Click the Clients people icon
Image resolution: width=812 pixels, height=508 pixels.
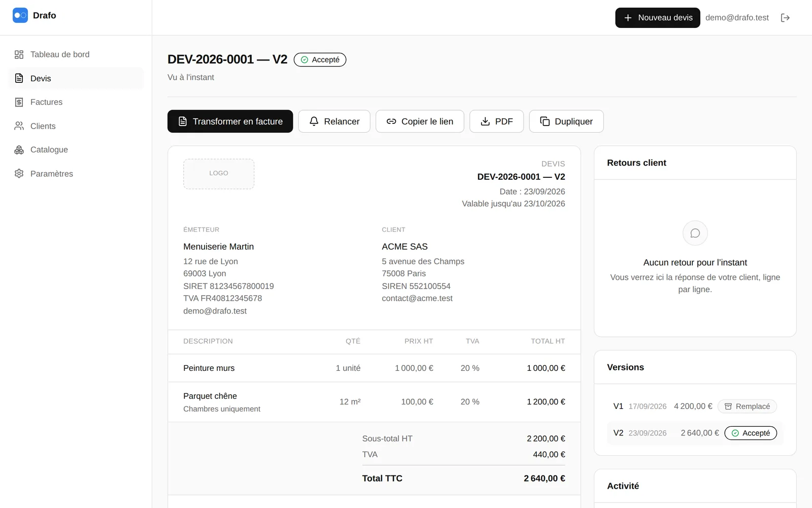pyautogui.click(x=19, y=126)
